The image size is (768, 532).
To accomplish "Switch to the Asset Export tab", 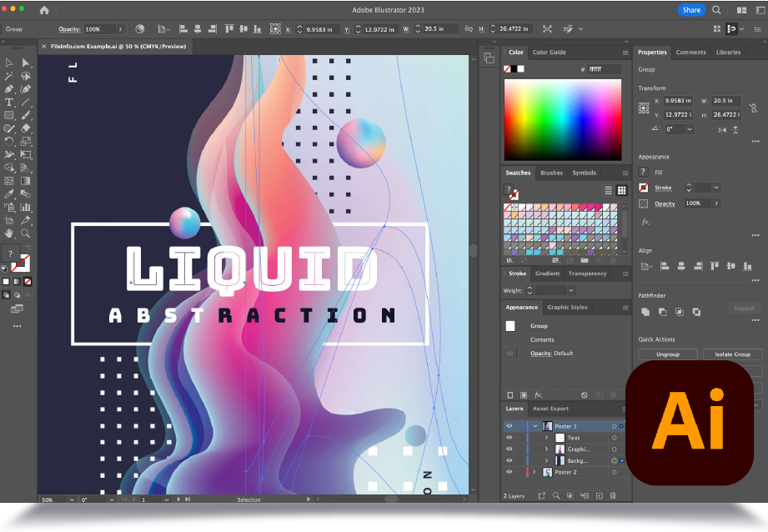I will click(x=550, y=409).
